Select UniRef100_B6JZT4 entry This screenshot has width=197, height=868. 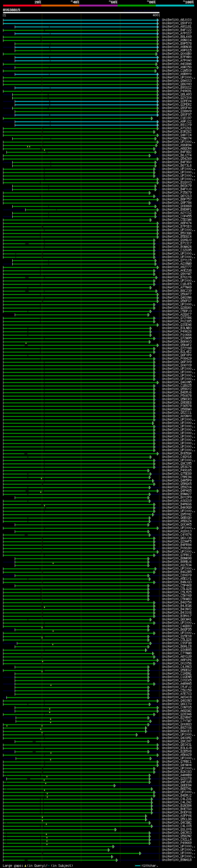177,155
